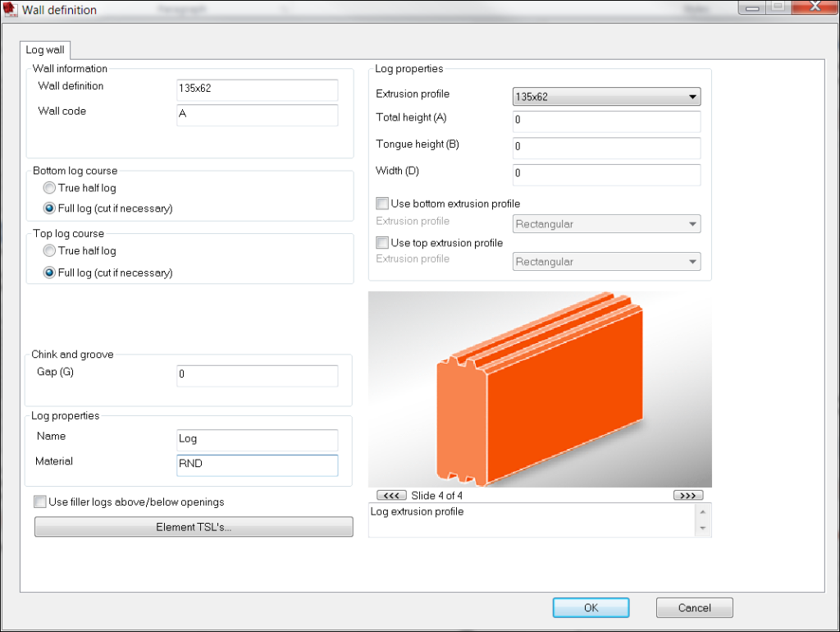
Task: Click the Tongue height (B) field
Action: 606,148
